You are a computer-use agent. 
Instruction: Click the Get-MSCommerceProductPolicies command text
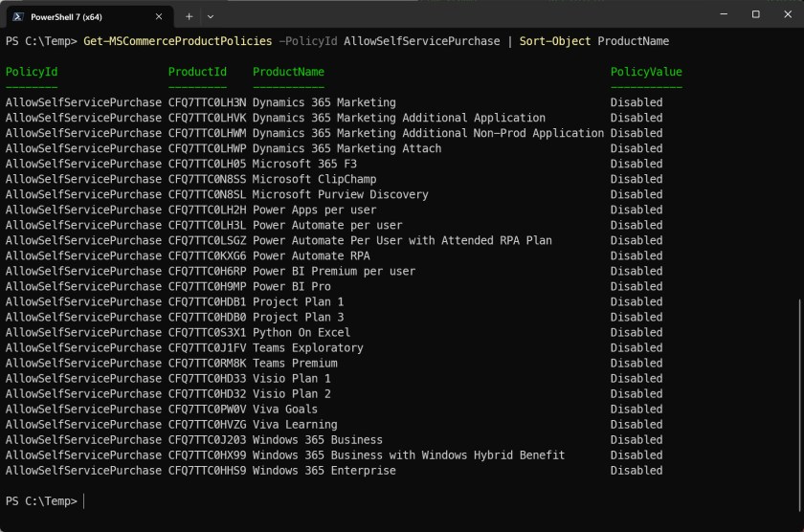point(177,41)
